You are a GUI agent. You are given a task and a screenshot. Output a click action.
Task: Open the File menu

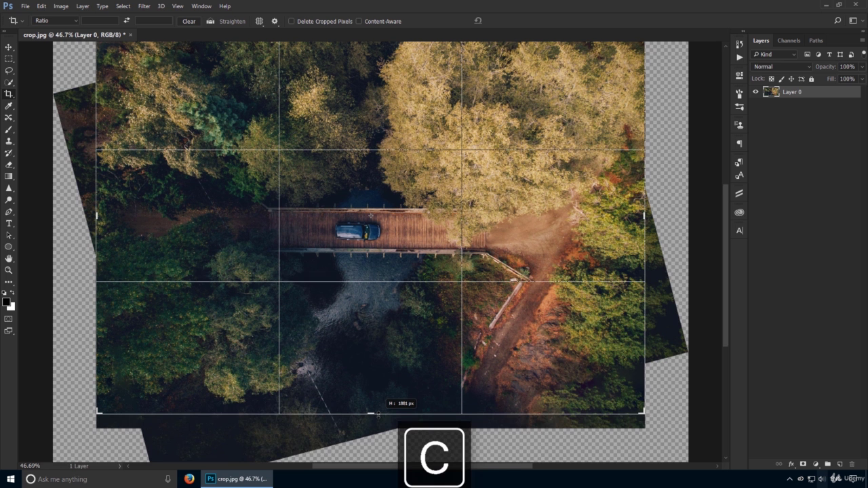point(25,6)
